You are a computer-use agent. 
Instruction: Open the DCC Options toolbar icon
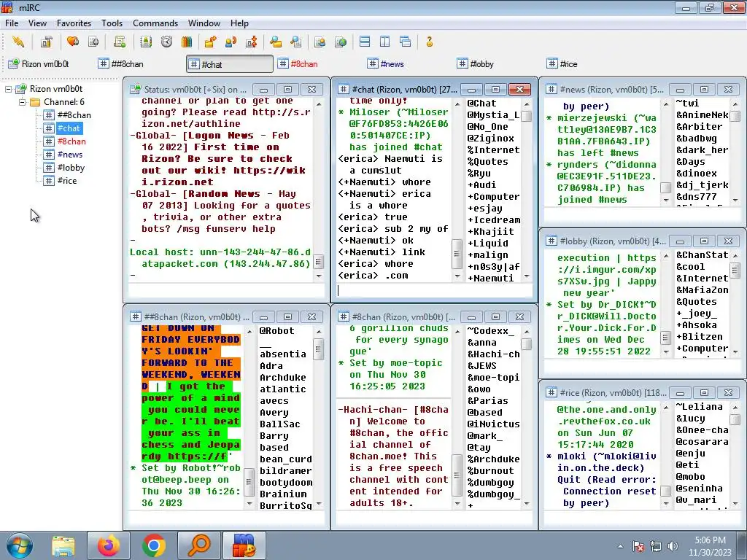(252, 42)
